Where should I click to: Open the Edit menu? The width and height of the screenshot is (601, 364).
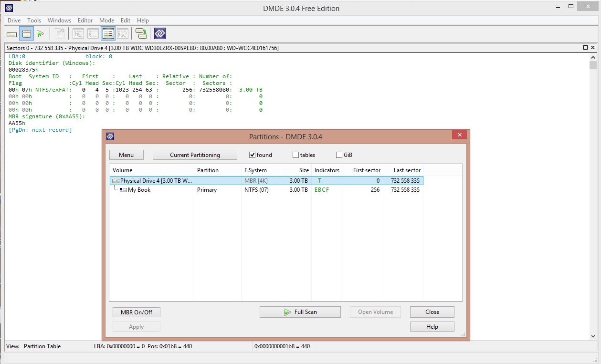coord(126,21)
